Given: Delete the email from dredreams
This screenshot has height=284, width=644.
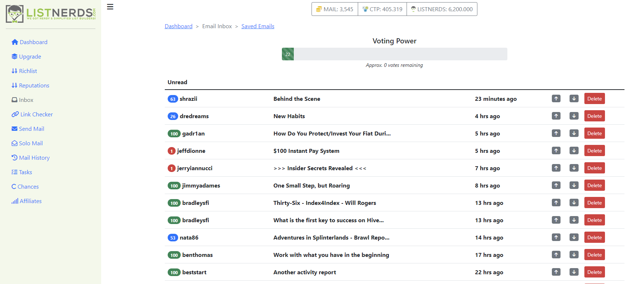Looking at the screenshot, I should 594,116.
